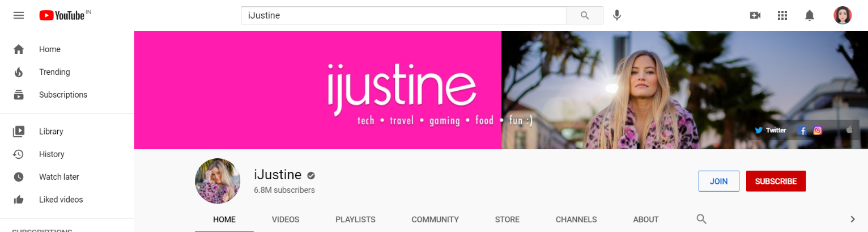
Task: Open the Twitter link on banner
Action: (771, 130)
